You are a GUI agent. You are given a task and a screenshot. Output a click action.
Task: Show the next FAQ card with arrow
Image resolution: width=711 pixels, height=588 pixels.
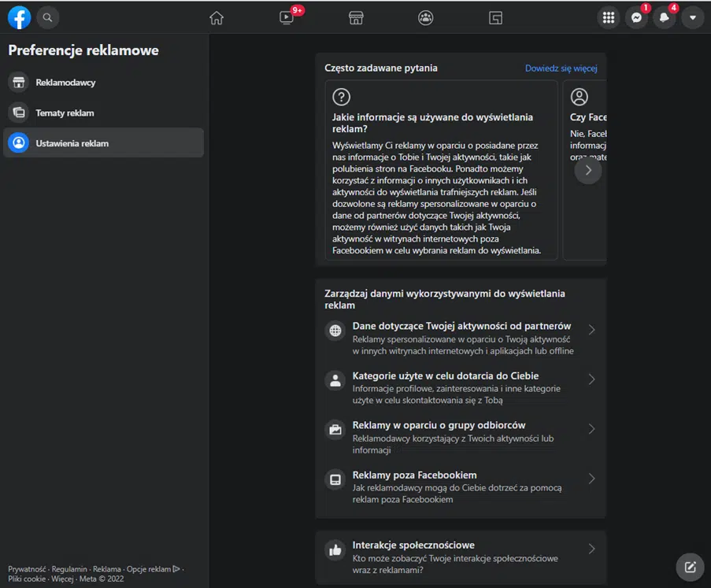click(588, 170)
